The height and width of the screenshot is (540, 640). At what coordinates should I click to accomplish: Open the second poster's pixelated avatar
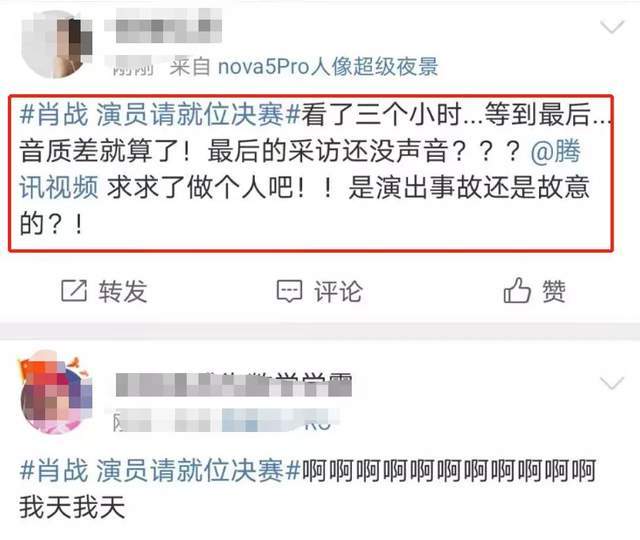(56, 393)
